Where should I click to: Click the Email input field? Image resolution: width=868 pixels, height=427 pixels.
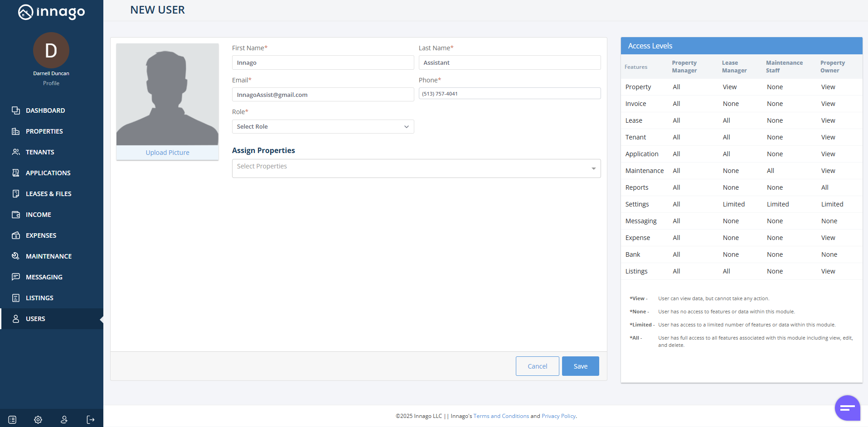point(323,95)
